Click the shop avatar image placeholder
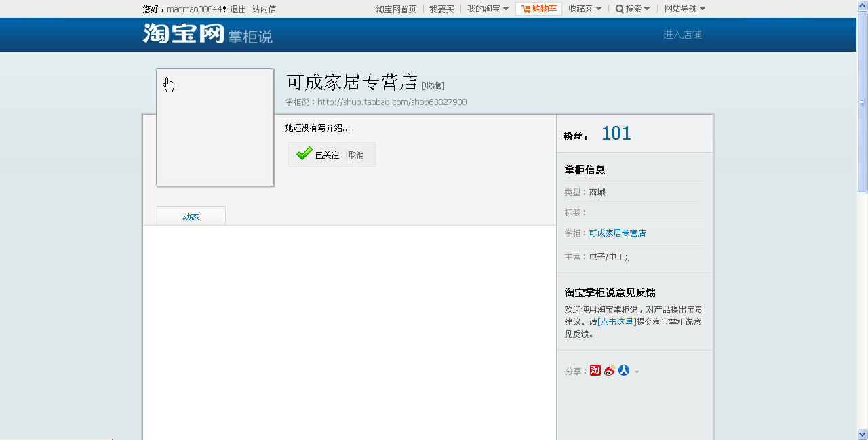 click(215, 127)
